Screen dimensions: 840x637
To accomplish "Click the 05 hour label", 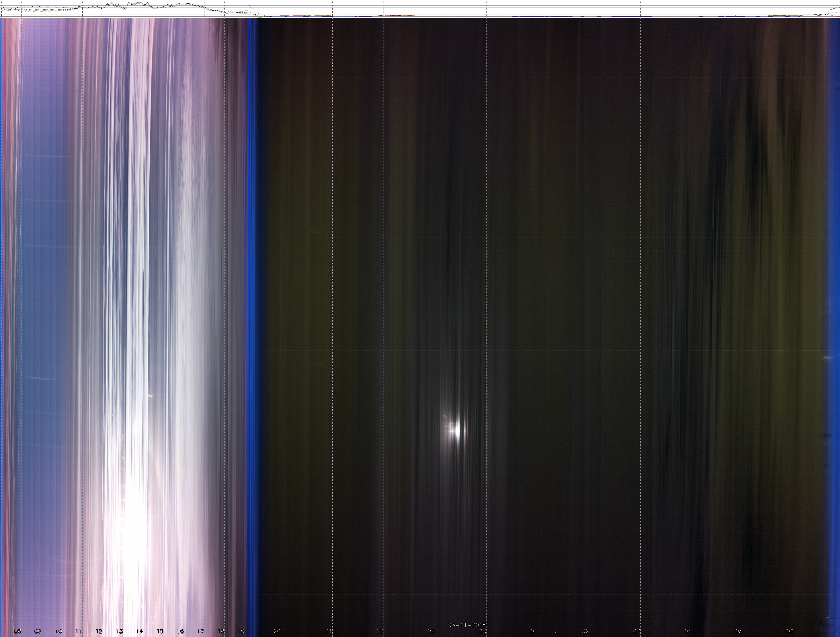I will click(x=739, y=631).
